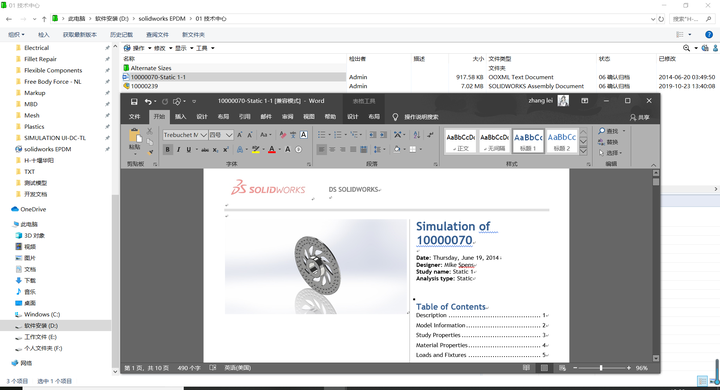This screenshot has height=390, width=720.
Task: Click the Refresh icon beside address bar
Action: click(x=661, y=19)
